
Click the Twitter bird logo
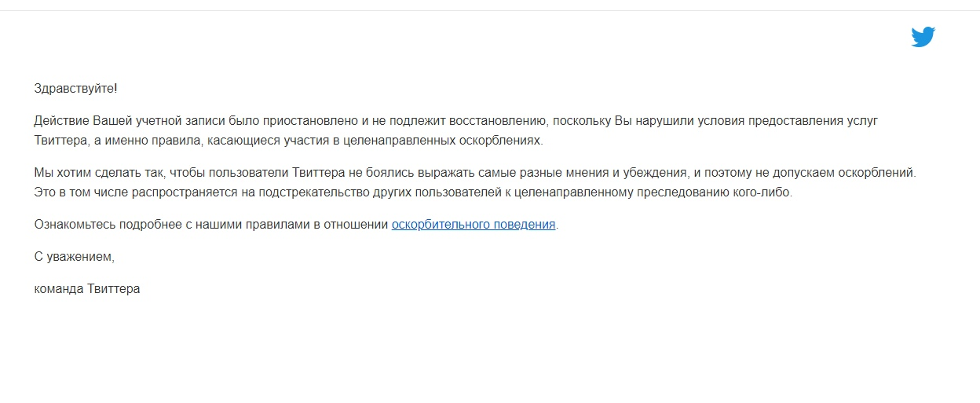tap(923, 37)
